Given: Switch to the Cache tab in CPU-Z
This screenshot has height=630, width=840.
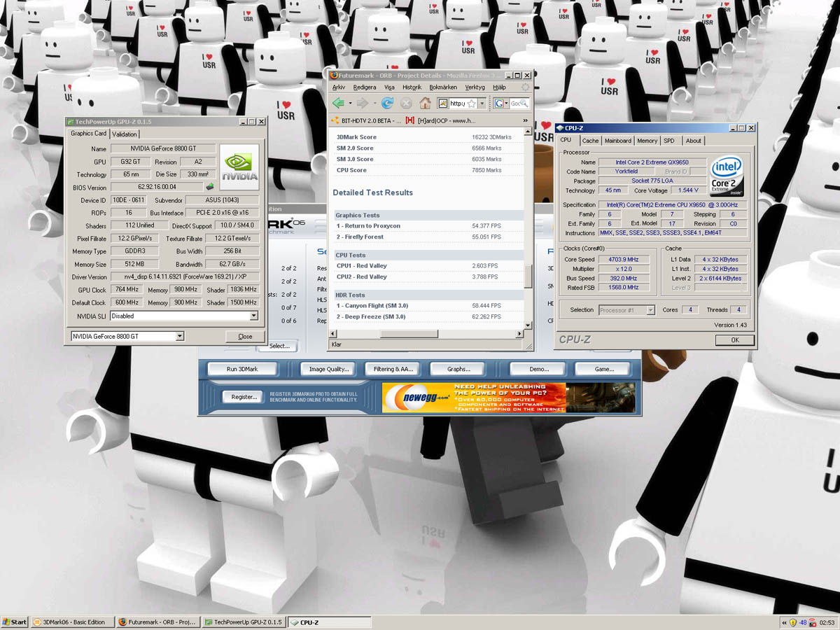Looking at the screenshot, I should (x=590, y=141).
